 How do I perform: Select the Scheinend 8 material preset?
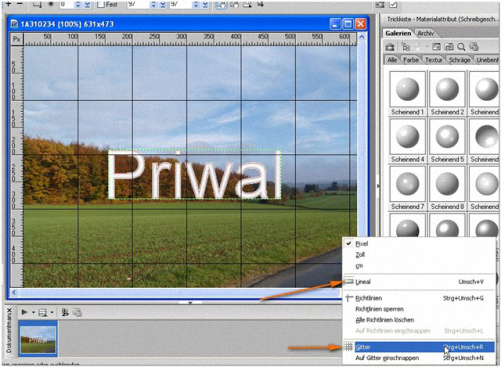click(447, 188)
